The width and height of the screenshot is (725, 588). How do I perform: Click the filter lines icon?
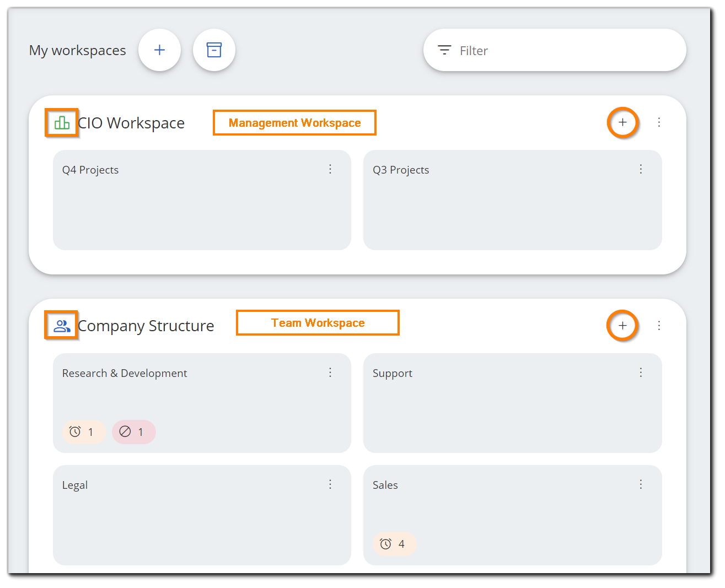(x=444, y=50)
